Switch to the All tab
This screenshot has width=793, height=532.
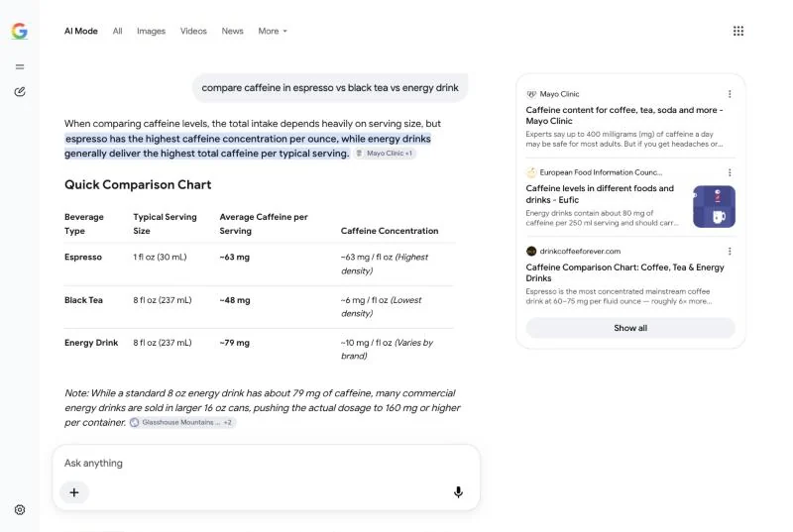(x=117, y=31)
